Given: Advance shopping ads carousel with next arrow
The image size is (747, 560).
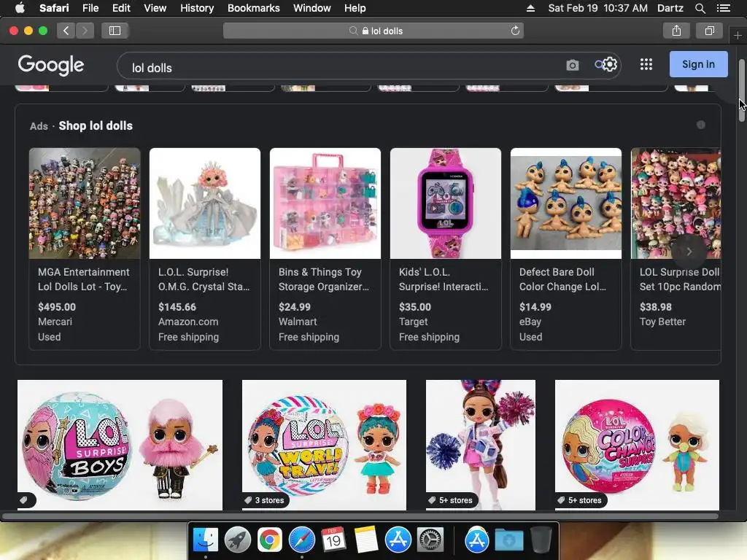Looking at the screenshot, I should (689, 251).
